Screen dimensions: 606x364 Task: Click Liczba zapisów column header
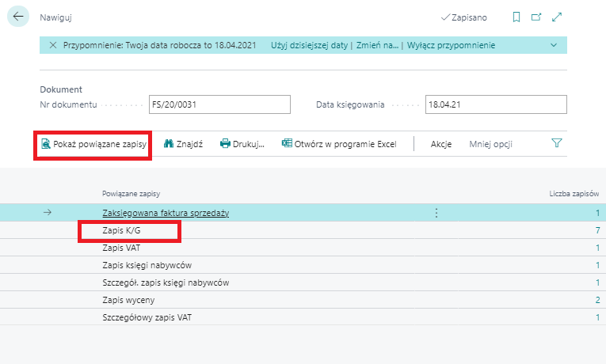pos(574,194)
